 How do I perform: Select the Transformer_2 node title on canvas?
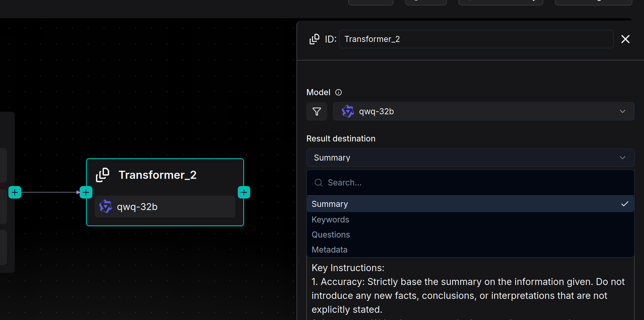[x=157, y=175]
